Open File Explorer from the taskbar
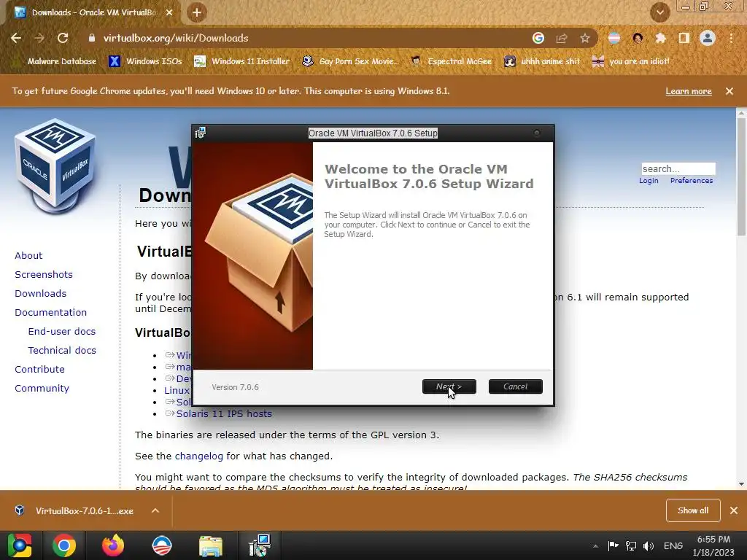The width and height of the screenshot is (747, 560). click(210, 545)
